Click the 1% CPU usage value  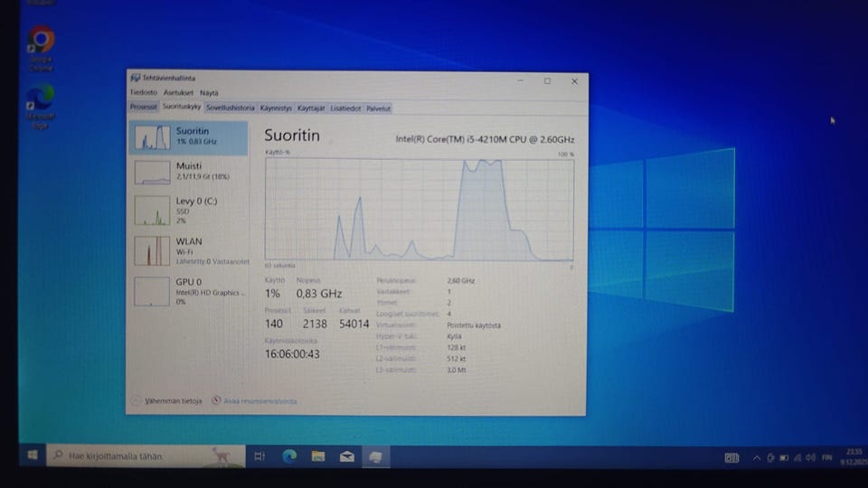click(272, 294)
